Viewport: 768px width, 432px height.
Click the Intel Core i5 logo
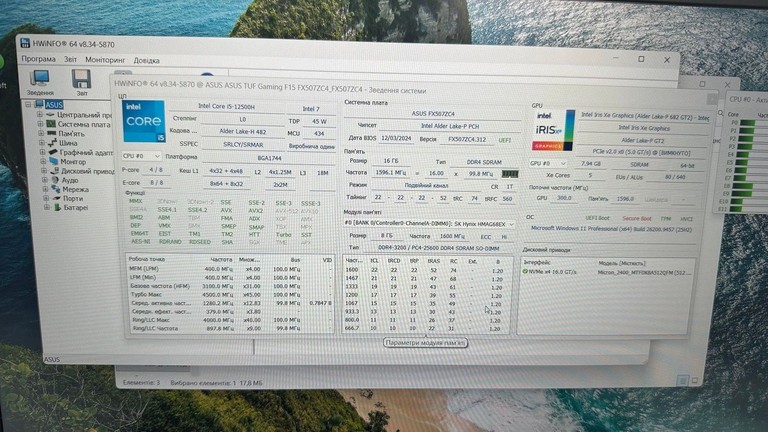(143, 121)
